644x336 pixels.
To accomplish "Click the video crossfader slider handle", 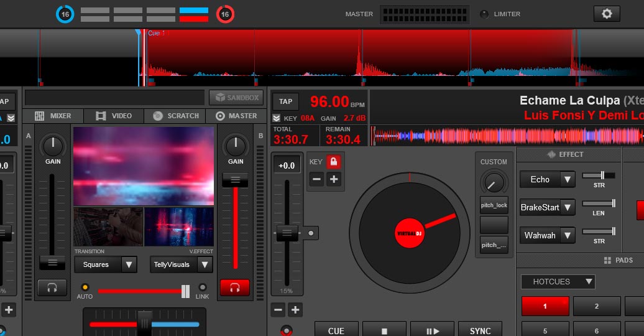I will (186, 291).
